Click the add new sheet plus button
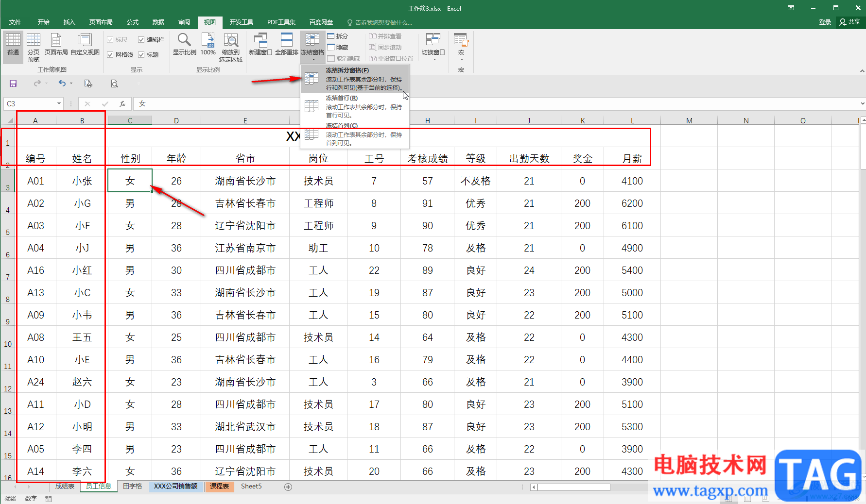The width and height of the screenshot is (866, 504). [288, 487]
